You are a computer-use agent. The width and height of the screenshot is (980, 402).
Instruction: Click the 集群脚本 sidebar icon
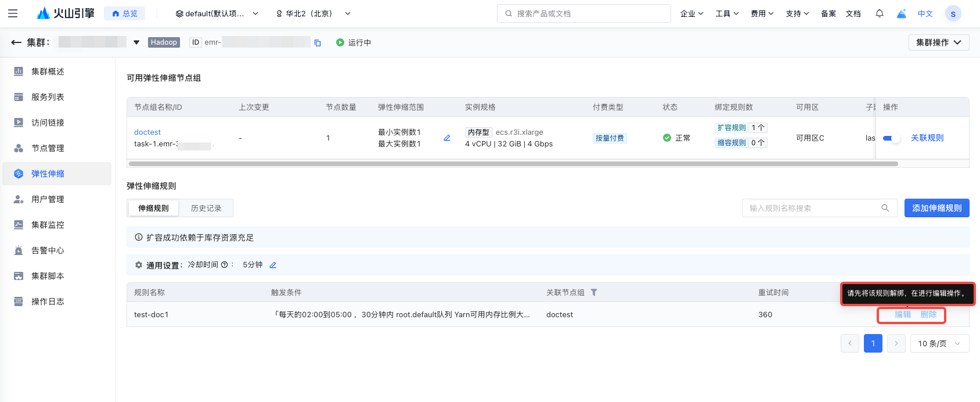[x=19, y=276]
